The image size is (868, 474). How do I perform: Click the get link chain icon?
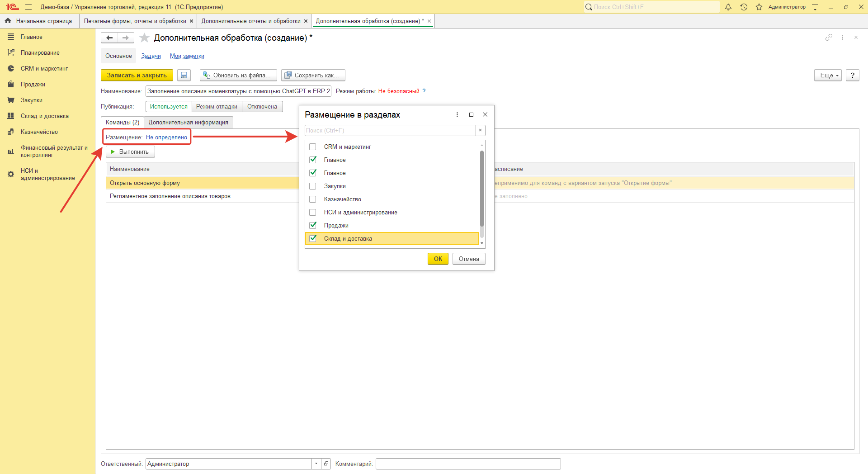pyautogui.click(x=828, y=38)
